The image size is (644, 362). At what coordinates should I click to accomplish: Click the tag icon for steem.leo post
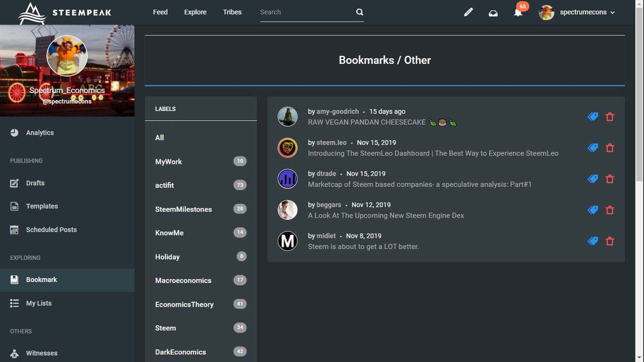coord(593,148)
